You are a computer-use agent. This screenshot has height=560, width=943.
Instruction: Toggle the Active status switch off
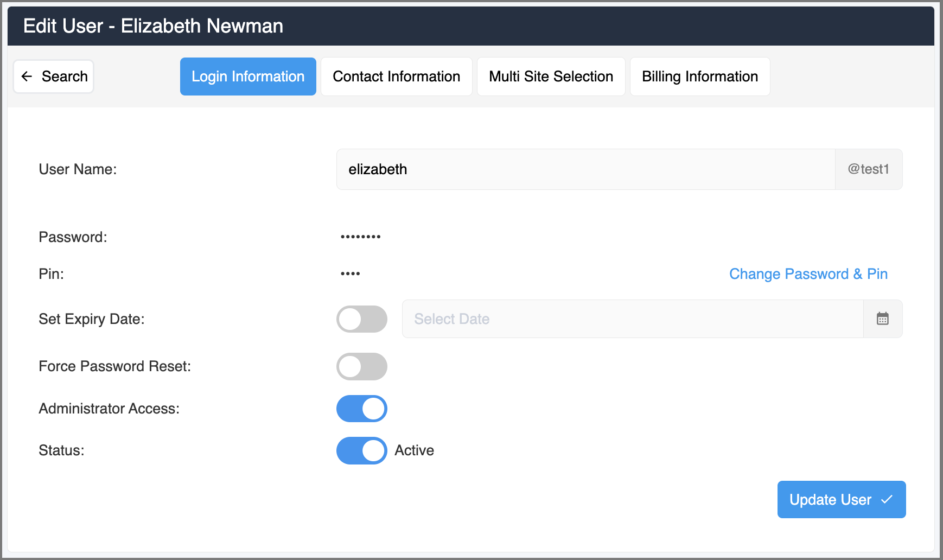pyautogui.click(x=362, y=450)
